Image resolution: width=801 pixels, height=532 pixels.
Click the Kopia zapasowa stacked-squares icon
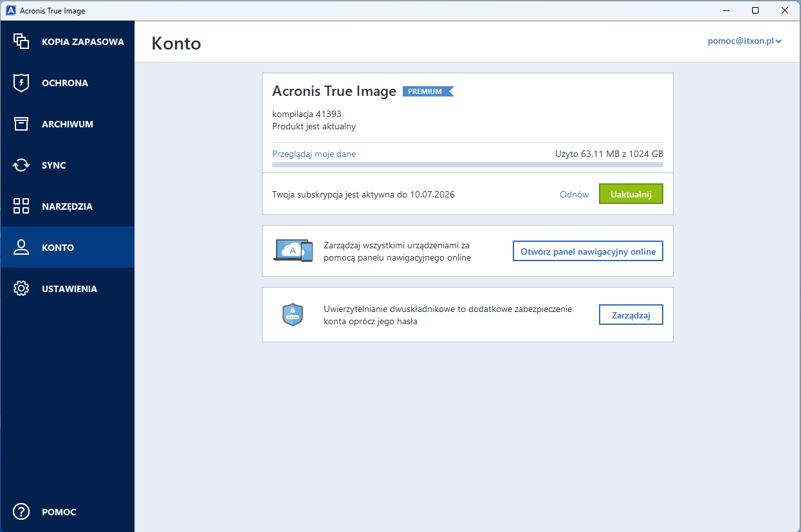(21, 41)
